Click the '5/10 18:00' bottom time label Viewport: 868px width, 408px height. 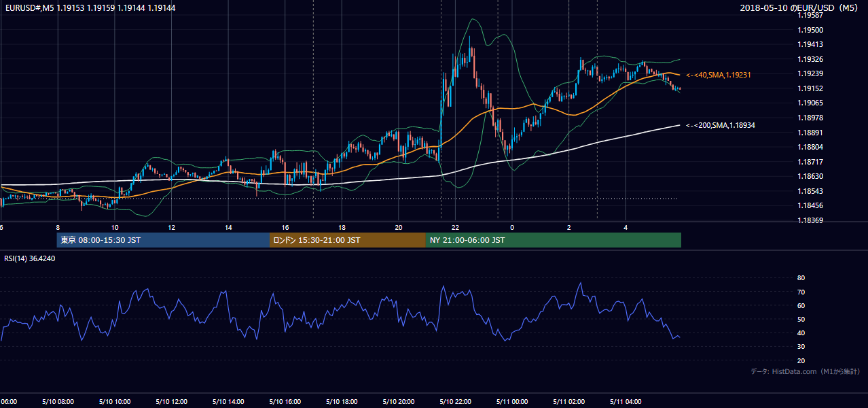pos(342,402)
